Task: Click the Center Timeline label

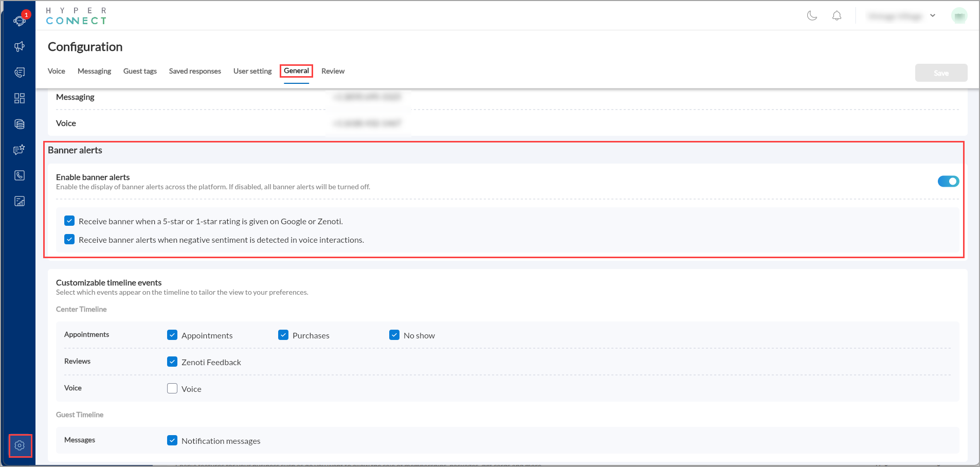Action: [x=81, y=309]
